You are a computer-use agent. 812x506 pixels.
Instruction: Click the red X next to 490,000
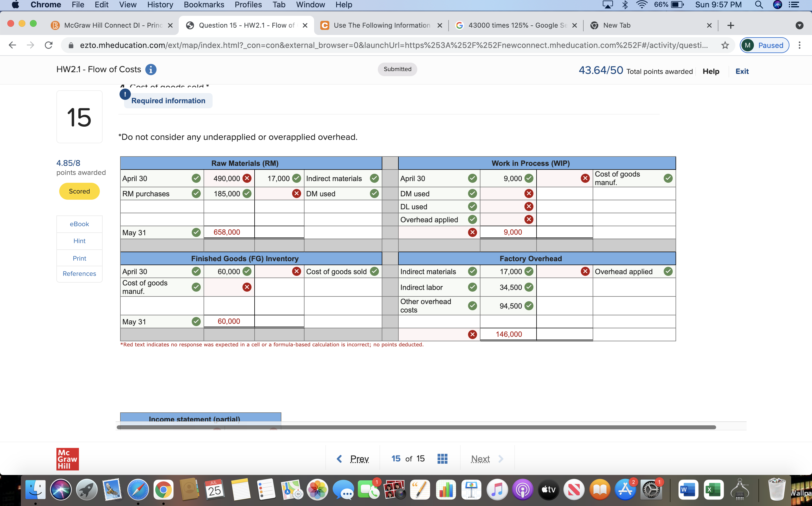247,178
